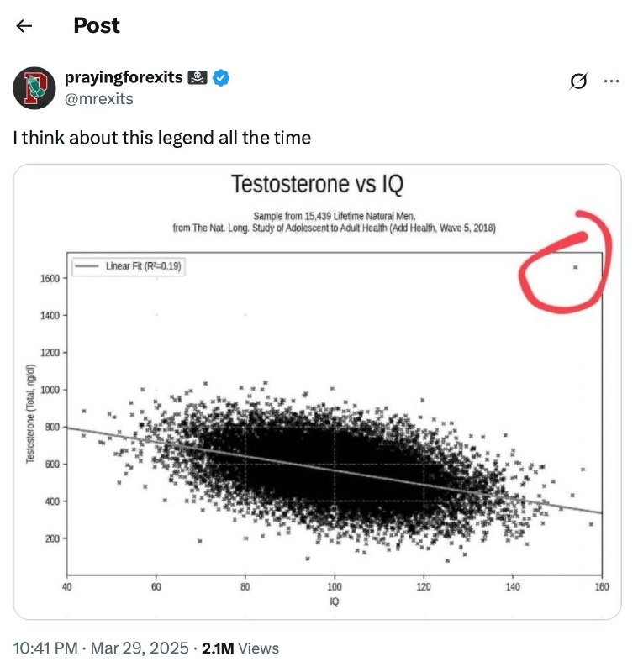Click the Linear Fit legend box
638x672 pixels.
[x=129, y=266]
